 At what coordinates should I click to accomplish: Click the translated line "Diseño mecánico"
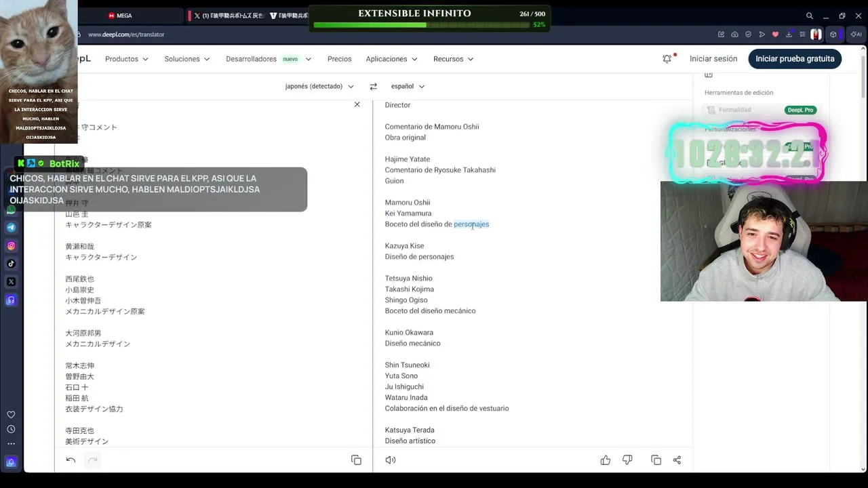click(412, 344)
